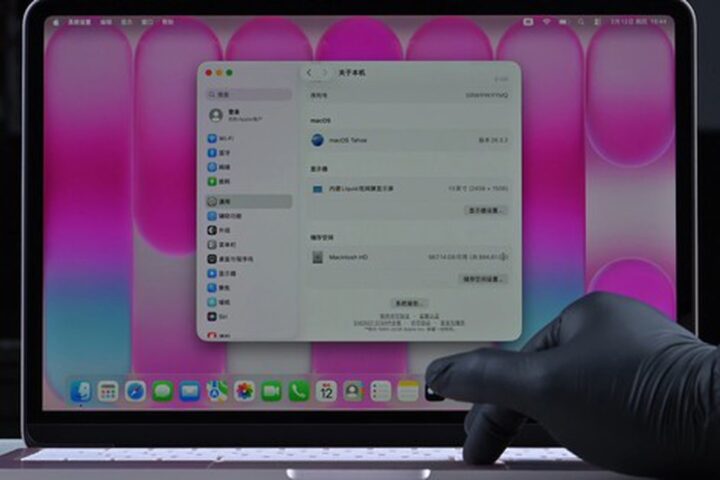Open Calendar showing 12 in Dock
Screen dimensions: 720x480
[x=326, y=391]
